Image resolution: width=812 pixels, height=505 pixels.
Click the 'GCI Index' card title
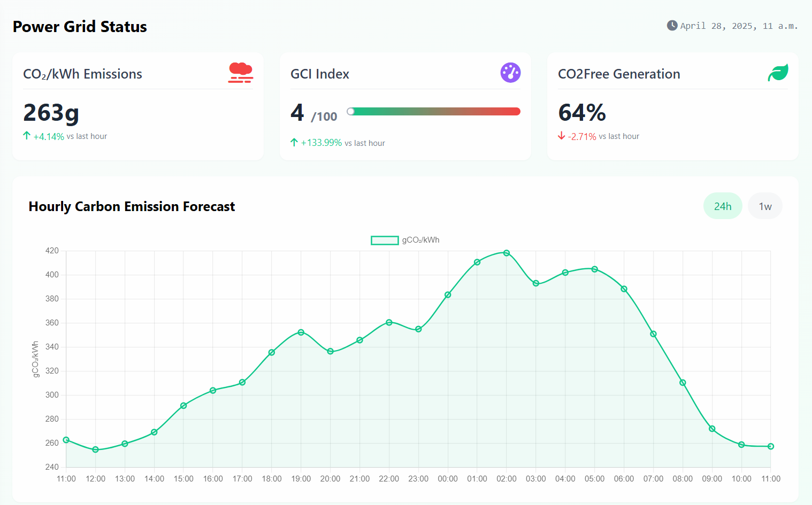pyautogui.click(x=320, y=74)
